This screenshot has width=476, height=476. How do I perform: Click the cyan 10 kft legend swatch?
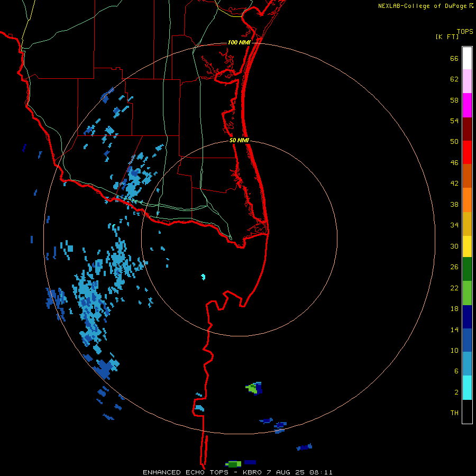click(467, 388)
